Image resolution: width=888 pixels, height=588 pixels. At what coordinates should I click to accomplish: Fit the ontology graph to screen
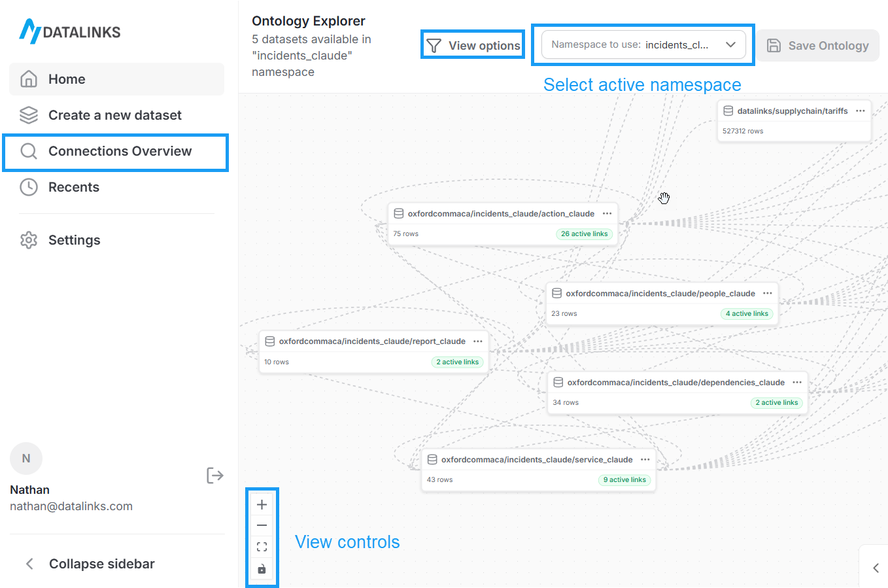click(262, 547)
